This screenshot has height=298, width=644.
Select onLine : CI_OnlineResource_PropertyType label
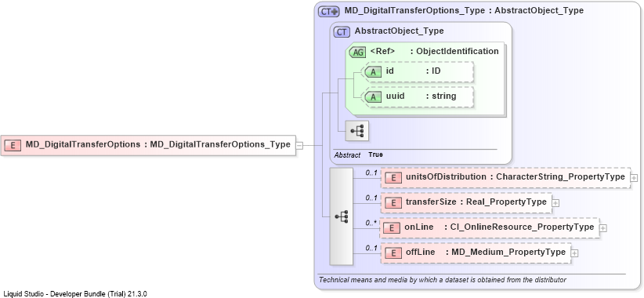click(498, 227)
